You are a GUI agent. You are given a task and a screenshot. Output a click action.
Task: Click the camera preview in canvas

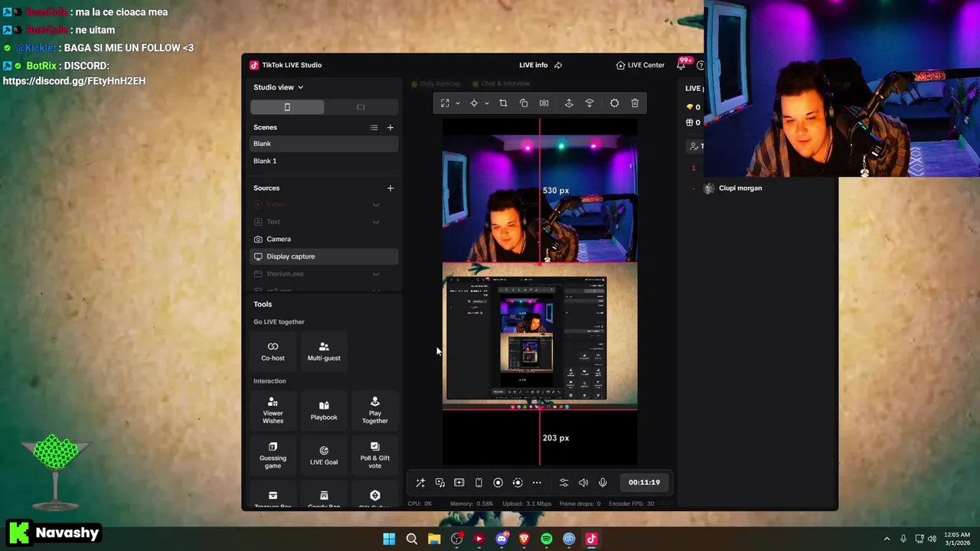[x=540, y=199]
